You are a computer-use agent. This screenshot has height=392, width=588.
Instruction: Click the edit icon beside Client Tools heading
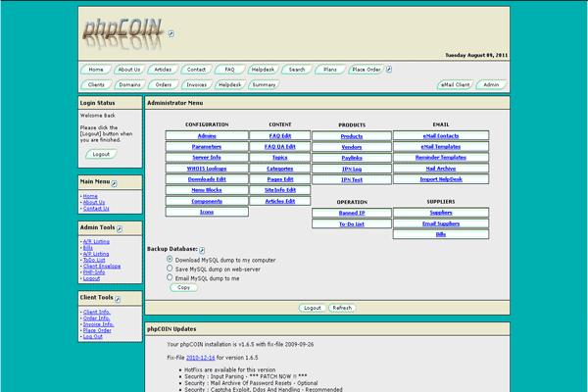click(118, 299)
